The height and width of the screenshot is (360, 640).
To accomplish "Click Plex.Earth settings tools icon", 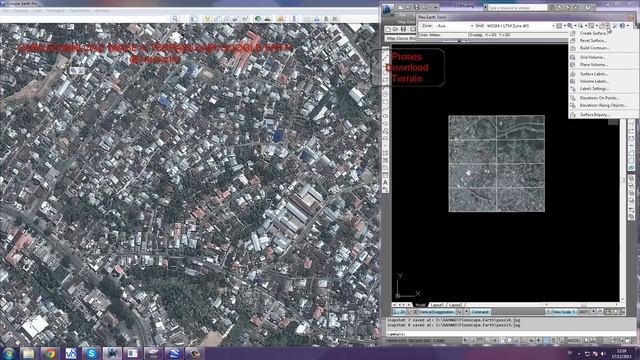I will pyautogui.click(x=615, y=26).
